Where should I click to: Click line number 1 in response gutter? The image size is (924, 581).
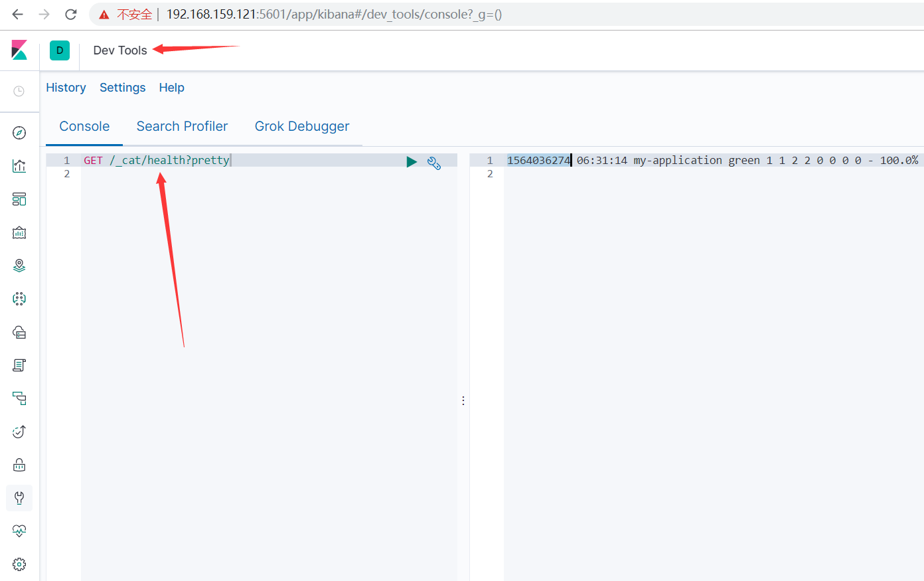(x=490, y=160)
